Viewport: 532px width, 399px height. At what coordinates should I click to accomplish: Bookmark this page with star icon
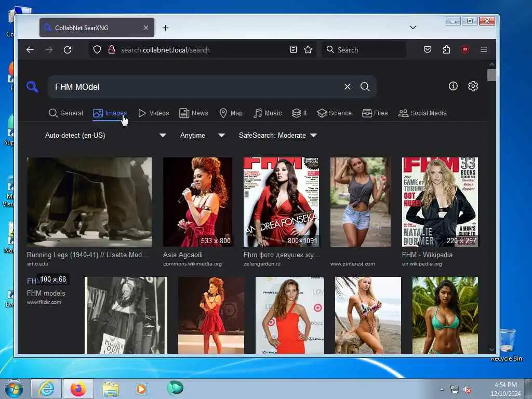[308, 50]
